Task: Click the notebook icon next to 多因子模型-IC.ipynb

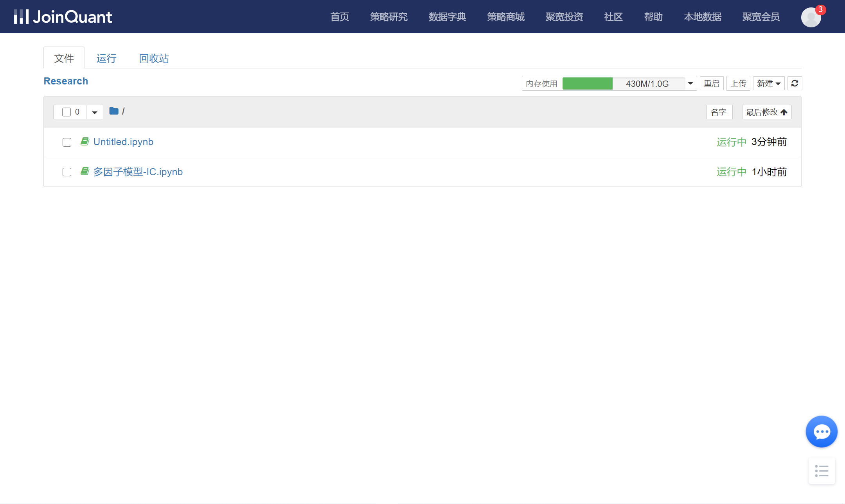Action: [x=85, y=171]
